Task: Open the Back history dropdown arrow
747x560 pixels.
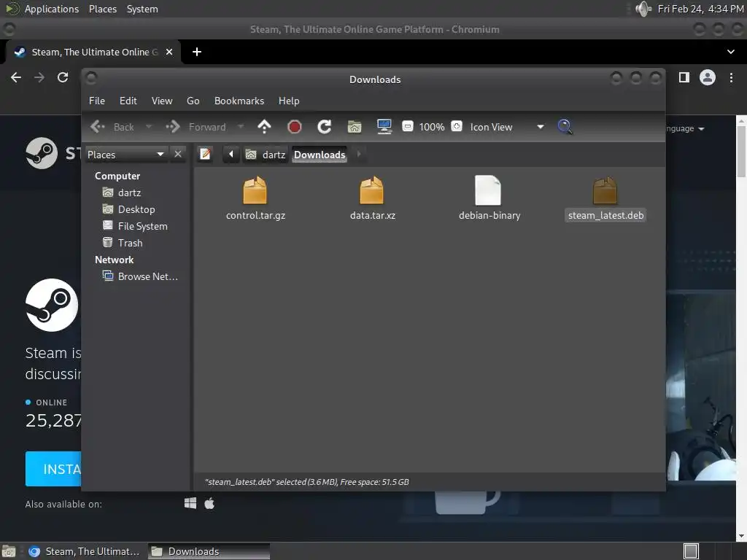Action: click(149, 127)
